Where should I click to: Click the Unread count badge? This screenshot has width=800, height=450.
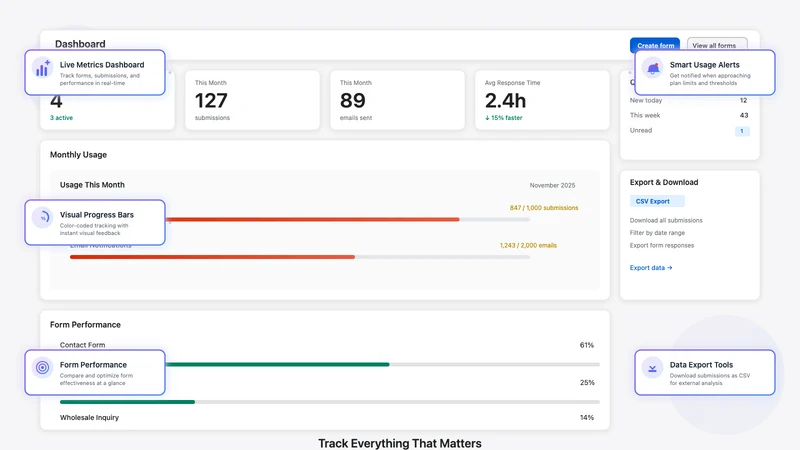741,131
